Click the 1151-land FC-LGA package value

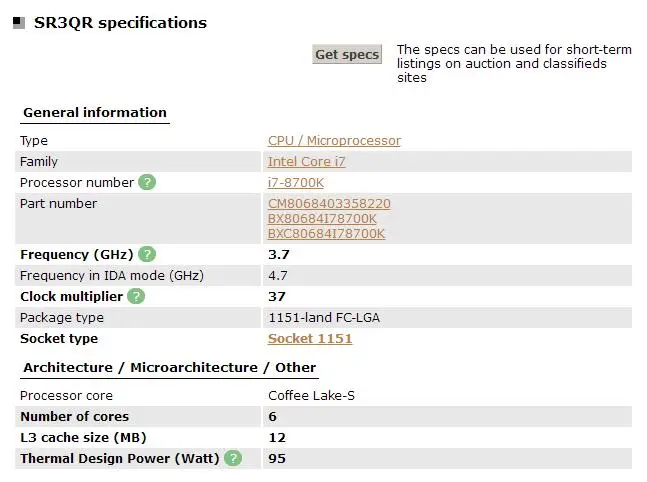click(324, 317)
